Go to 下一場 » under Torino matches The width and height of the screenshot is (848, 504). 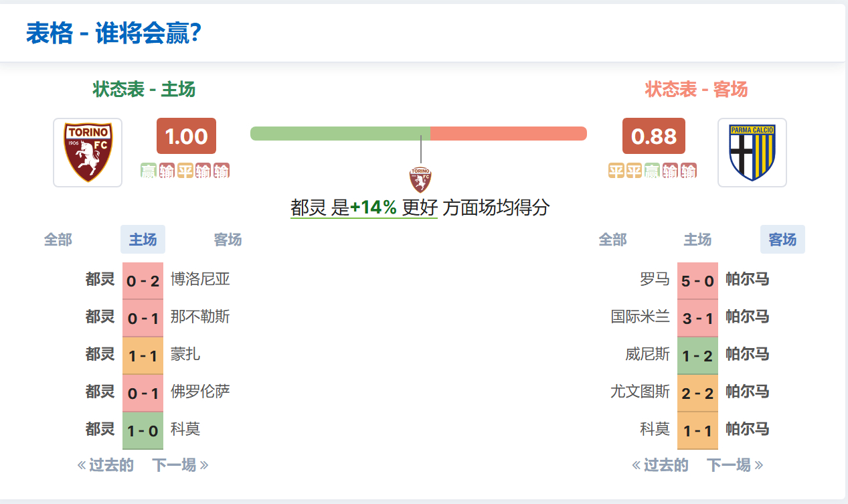(x=180, y=465)
